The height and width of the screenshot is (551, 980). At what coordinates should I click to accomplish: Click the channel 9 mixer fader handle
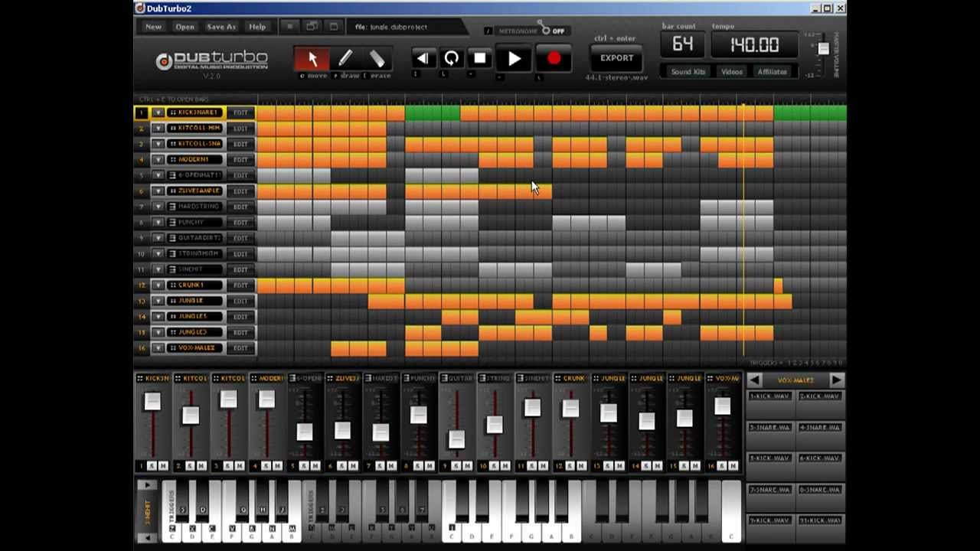point(456,439)
